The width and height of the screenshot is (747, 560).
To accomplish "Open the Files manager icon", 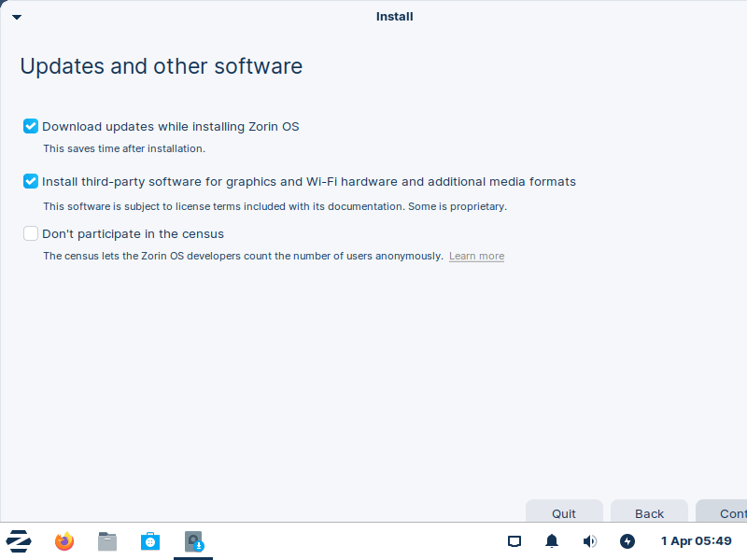I will pyautogui.click(x=107, y=541).
